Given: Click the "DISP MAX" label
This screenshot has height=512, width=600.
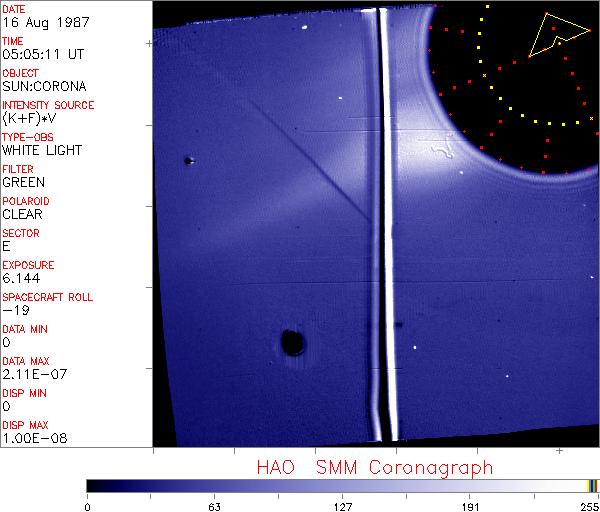Looking at the screenshot, I should 25,425.
